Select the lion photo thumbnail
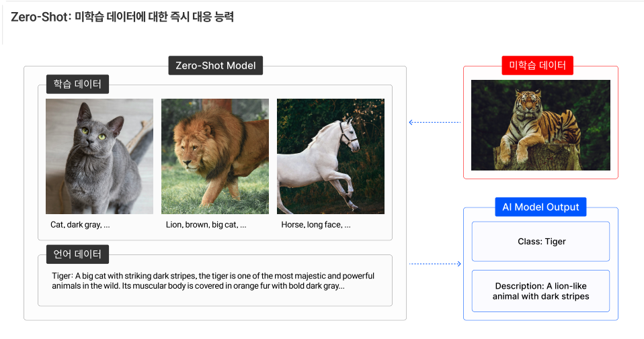This screenshot has height=339, width=644. tap(214, 156)
